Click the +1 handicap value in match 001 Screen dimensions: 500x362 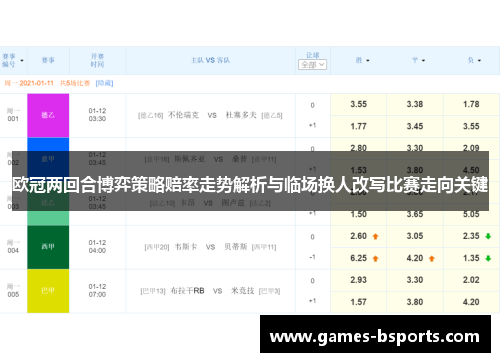tap(312, 126)
